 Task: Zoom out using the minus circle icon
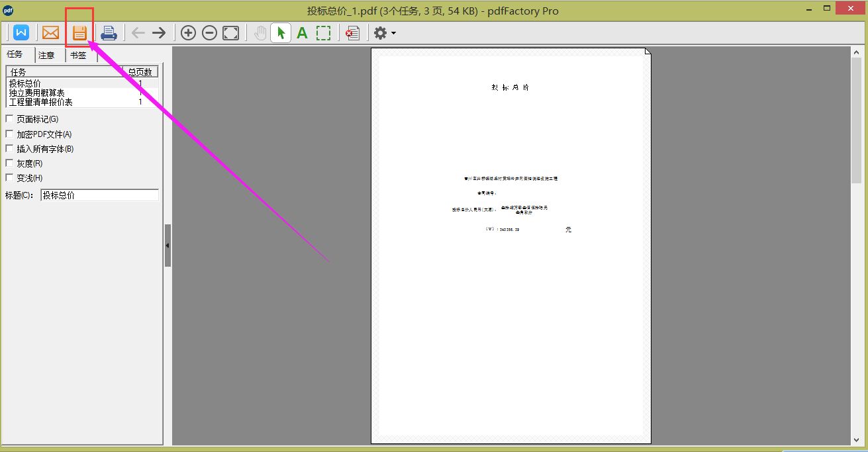209,32
